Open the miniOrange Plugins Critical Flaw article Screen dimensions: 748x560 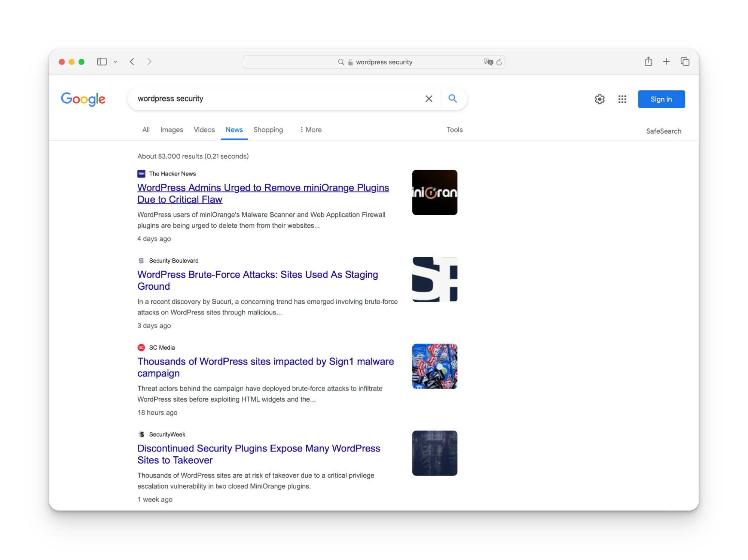click(263, 194)
